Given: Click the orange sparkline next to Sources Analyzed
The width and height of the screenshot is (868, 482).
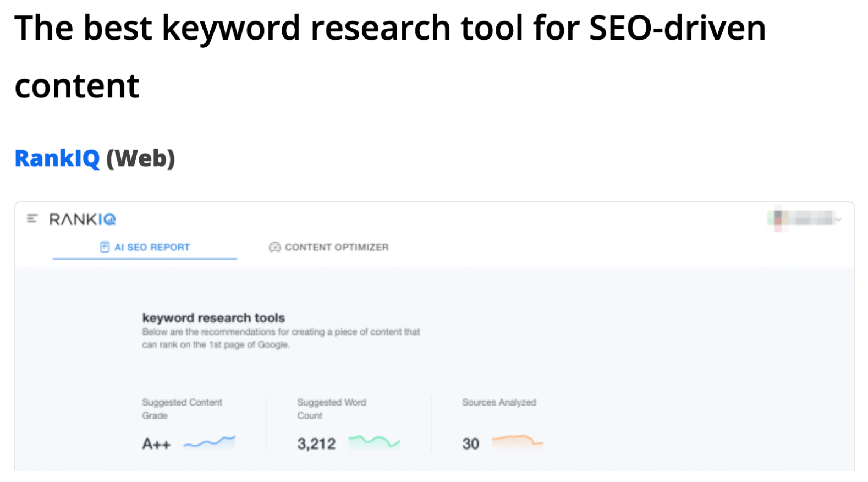Looking at the screenshot, I should pos(515,440).
